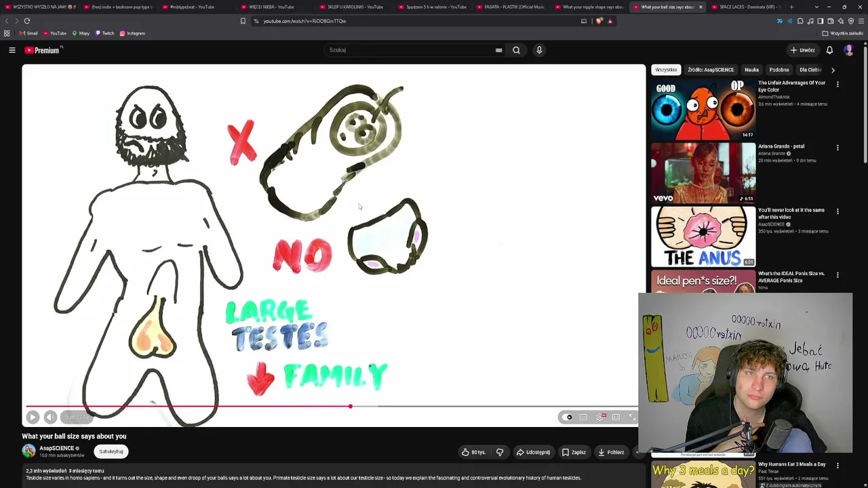This screenshot has width=868, height=488.
Task: Open options for 'Why Humans Eat 3 Meals' video
Action: click(x=837, y=466)
